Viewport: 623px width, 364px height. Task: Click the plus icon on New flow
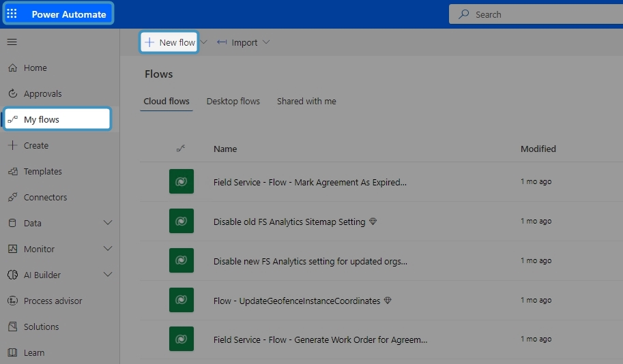point(149,42)
